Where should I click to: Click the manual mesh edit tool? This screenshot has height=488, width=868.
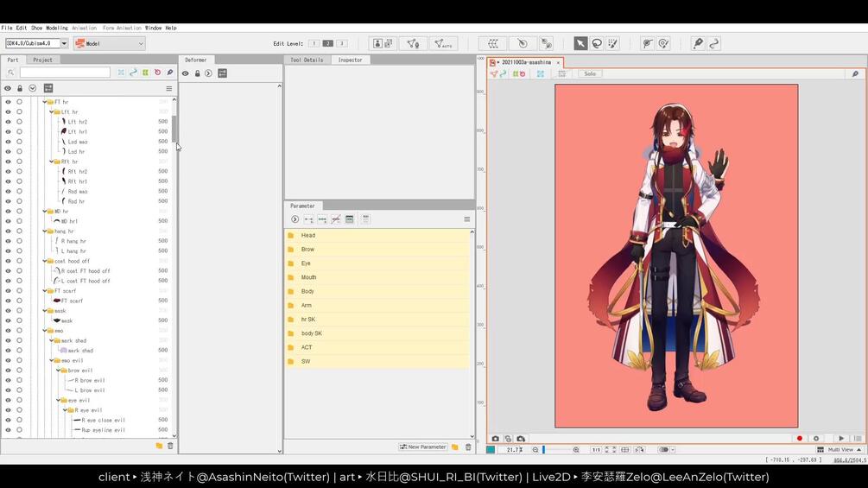[x=413, y=43]
